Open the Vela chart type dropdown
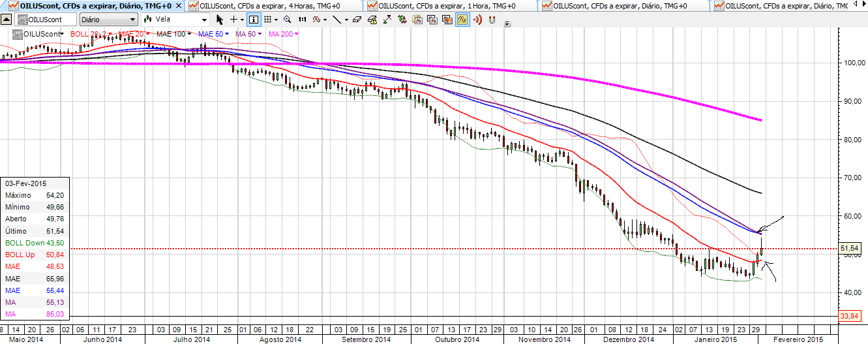The width and height of the screenshot is (868, 344). coord(176,20)
